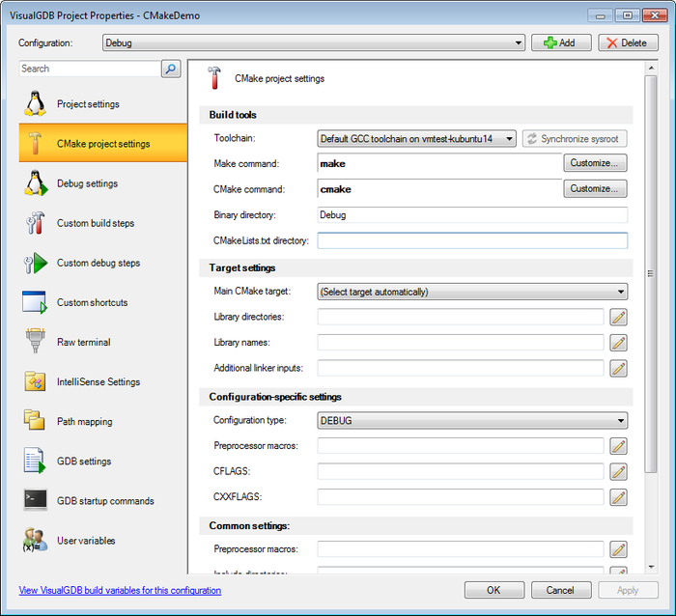Edit CXXFLAGS with pencil icon
The width and height of the screenshot is (676, 616).
618,497
